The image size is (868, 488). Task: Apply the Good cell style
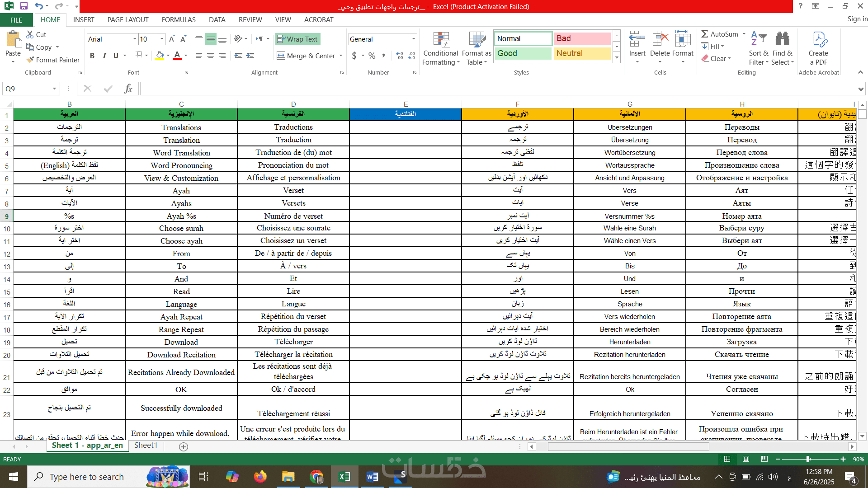pos(523,53)
